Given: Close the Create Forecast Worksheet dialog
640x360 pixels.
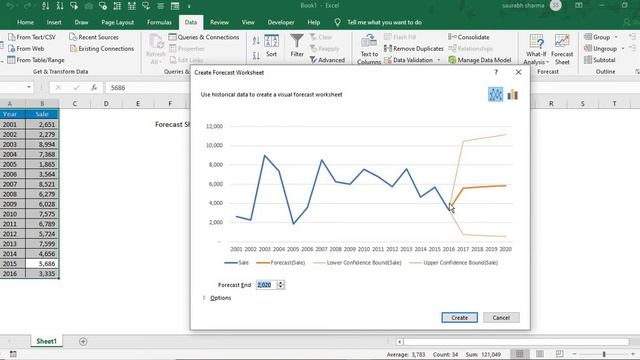Looking at the screenshot, I should click(518, 72).
